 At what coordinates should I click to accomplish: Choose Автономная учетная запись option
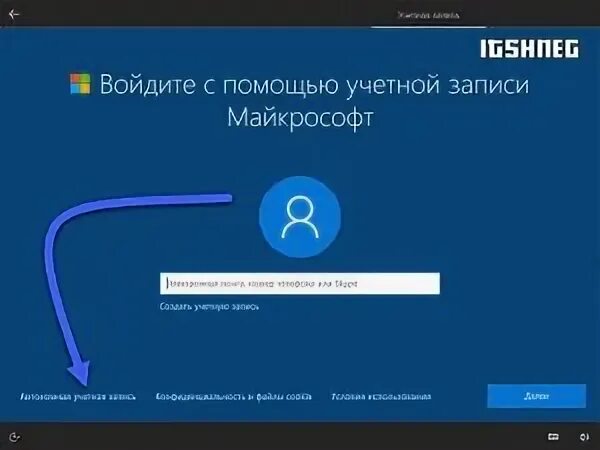(x=78, y=396)
